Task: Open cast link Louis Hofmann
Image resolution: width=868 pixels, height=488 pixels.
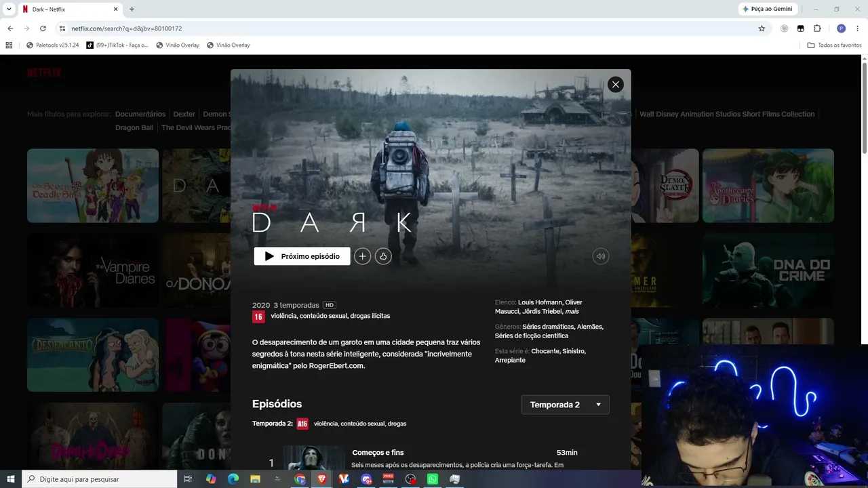Action: [x=540, y=302]
